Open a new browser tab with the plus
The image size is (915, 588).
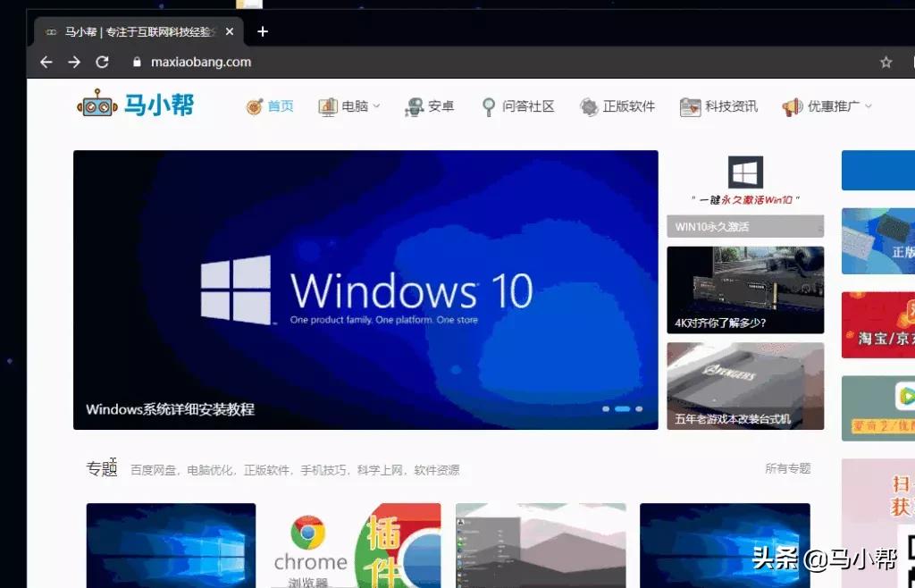262,31
